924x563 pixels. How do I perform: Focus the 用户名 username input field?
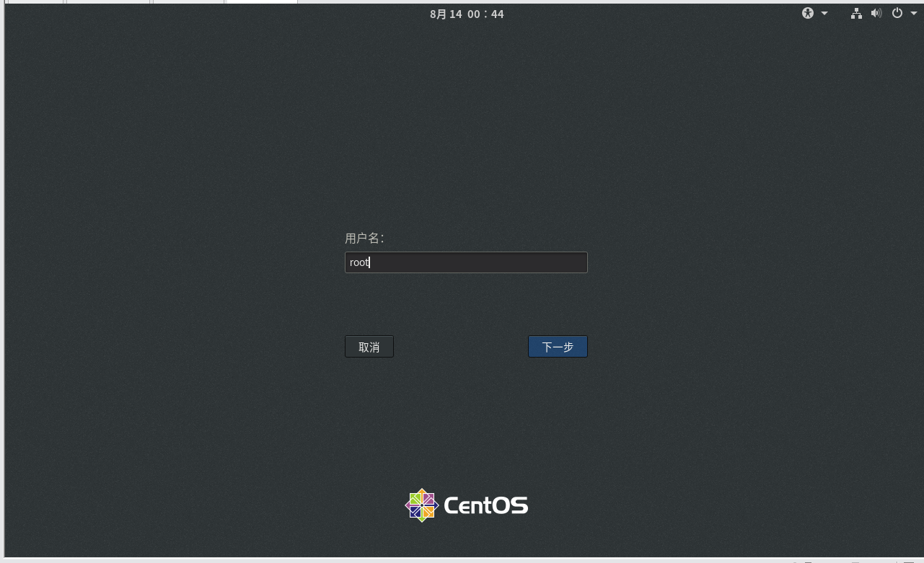click(466, 262)
